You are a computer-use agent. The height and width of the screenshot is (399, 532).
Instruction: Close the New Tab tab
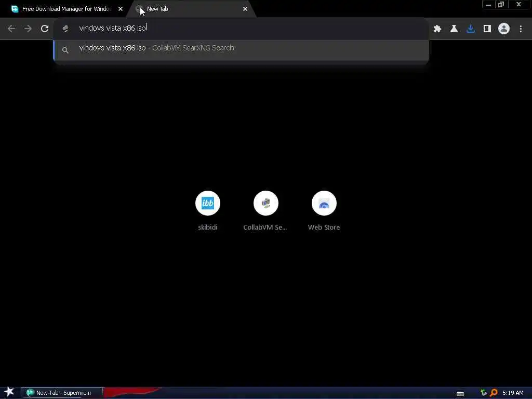[x=245, y=9]
